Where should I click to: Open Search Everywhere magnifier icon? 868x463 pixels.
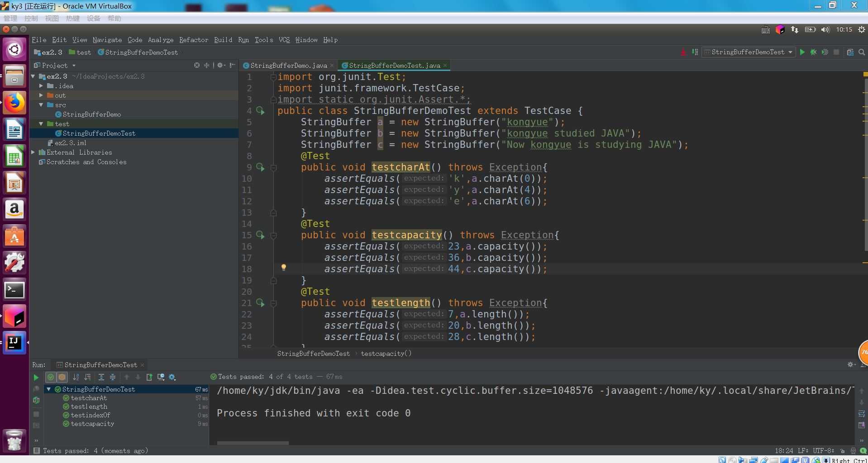click(861, 52)
